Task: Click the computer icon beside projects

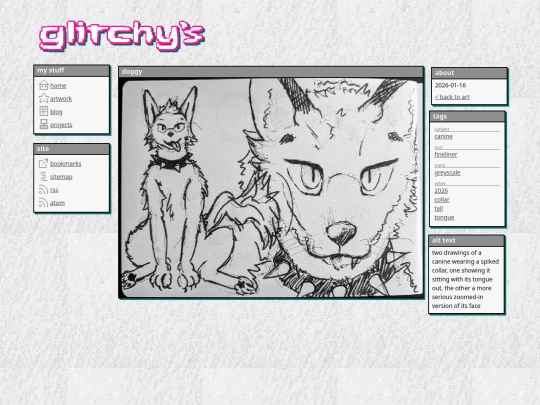Action: [x=44, y=124]
